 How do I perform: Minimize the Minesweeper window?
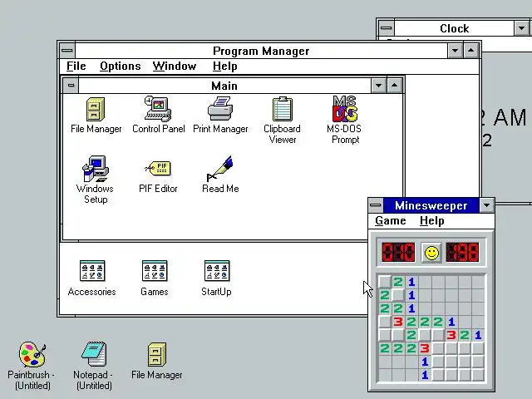pos(487,205)
